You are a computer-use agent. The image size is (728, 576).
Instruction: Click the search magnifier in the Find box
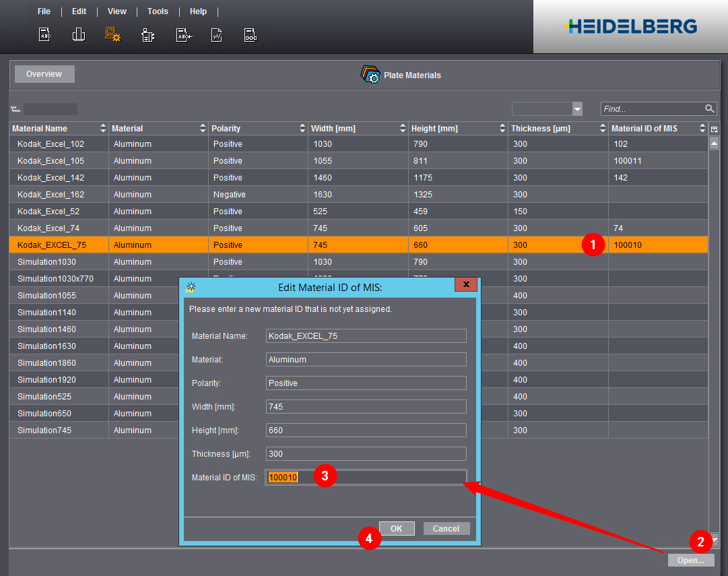tap(708, 108)
